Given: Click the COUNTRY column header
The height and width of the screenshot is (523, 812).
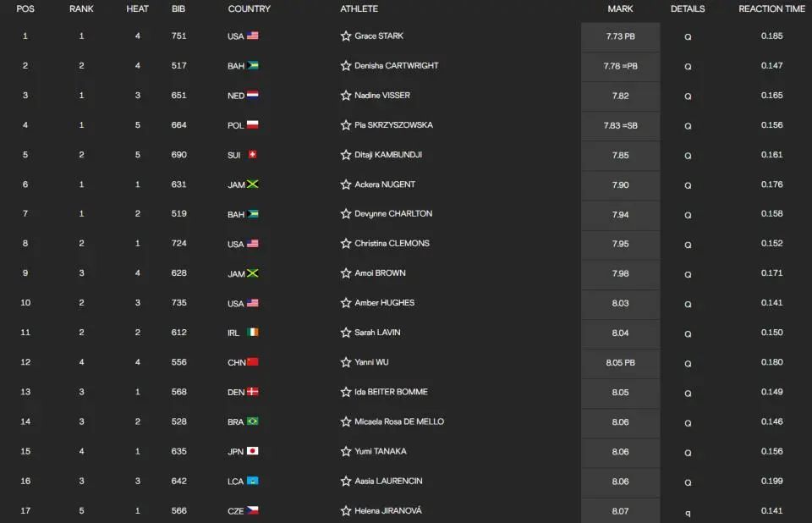Looking at the screenshot, I should 249,8.
